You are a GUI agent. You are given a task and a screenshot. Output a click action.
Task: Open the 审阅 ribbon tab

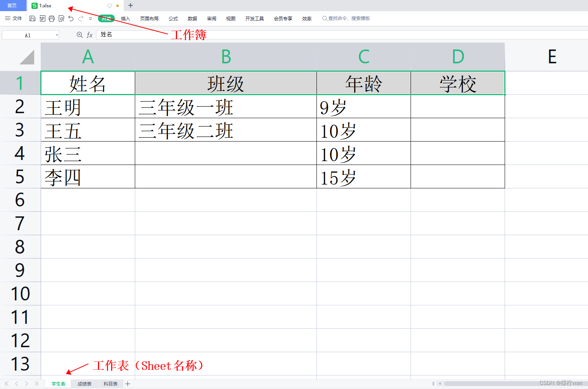(x=212, y=18)
